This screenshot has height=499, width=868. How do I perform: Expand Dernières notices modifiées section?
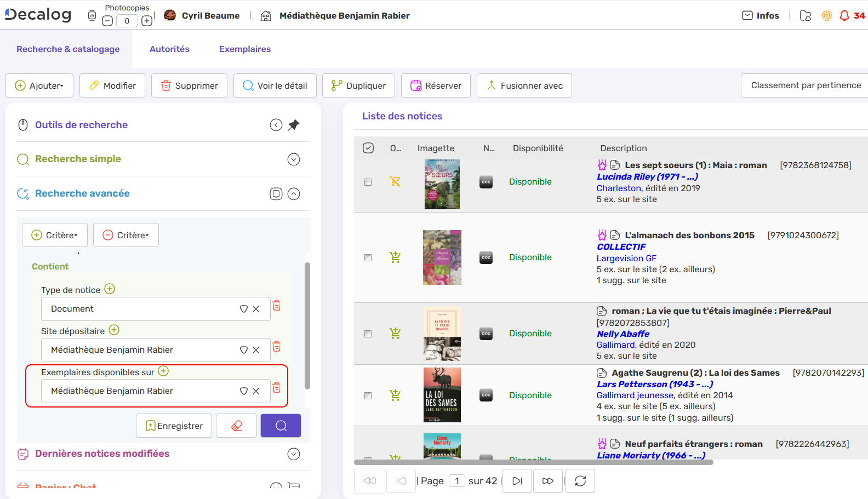294,454
